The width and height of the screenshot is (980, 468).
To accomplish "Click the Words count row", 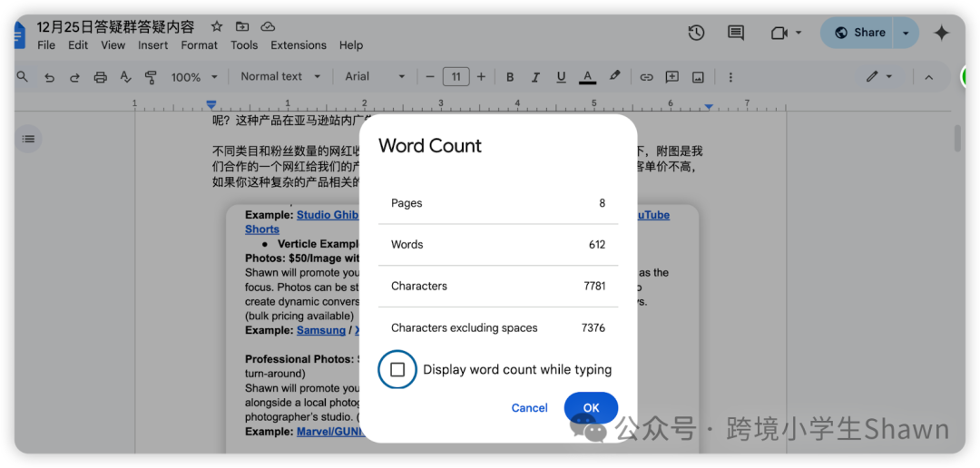I will [x=498, y=244].
